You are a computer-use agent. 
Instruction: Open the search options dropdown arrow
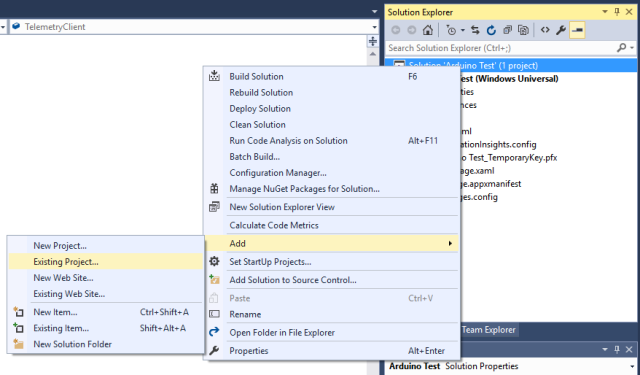coord(632,48)
